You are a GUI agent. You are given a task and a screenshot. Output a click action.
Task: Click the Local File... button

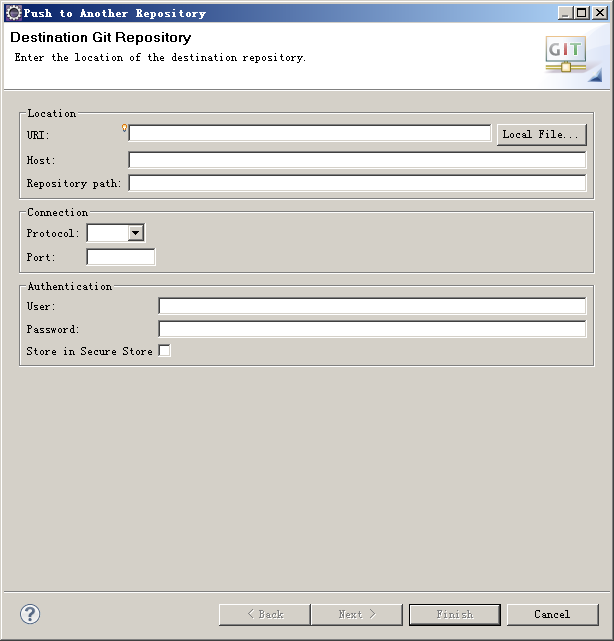(541, 134)
